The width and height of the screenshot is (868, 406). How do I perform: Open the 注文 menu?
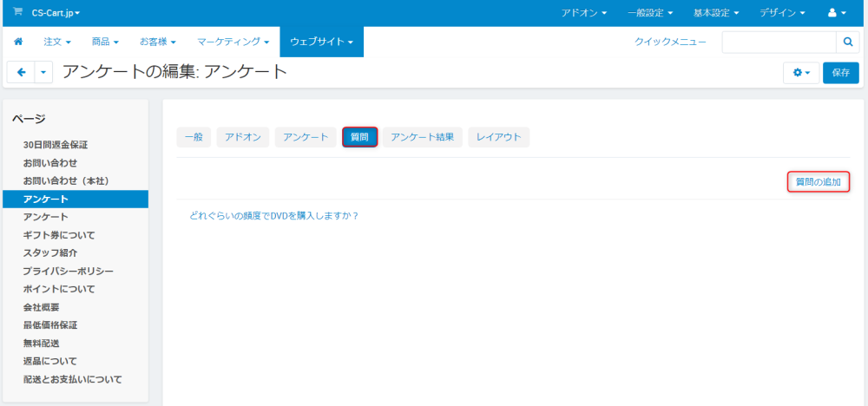click(57, 42)
